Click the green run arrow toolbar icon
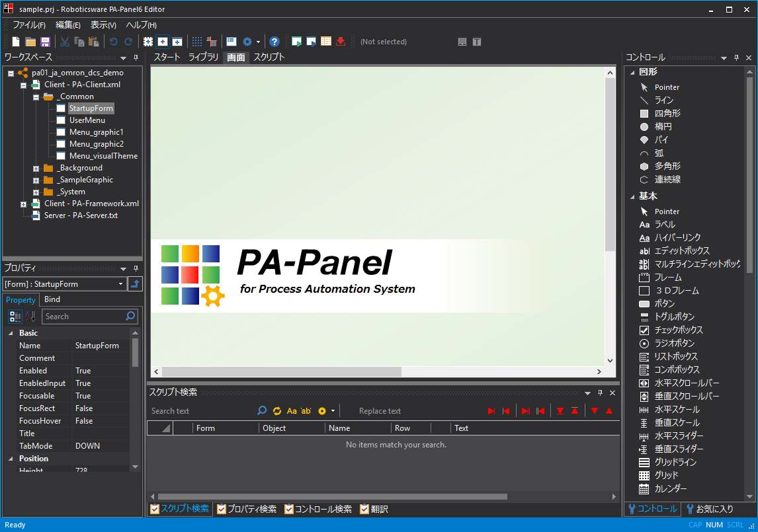 (x=297, y=42)
